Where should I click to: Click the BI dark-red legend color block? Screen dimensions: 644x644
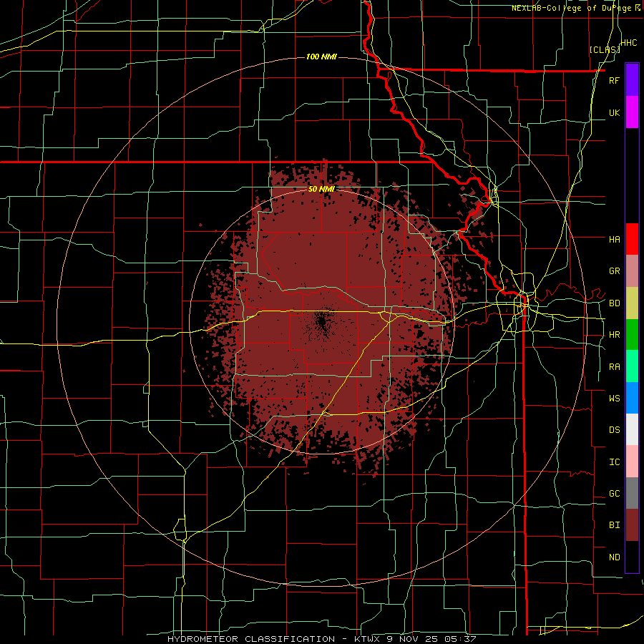632,525
